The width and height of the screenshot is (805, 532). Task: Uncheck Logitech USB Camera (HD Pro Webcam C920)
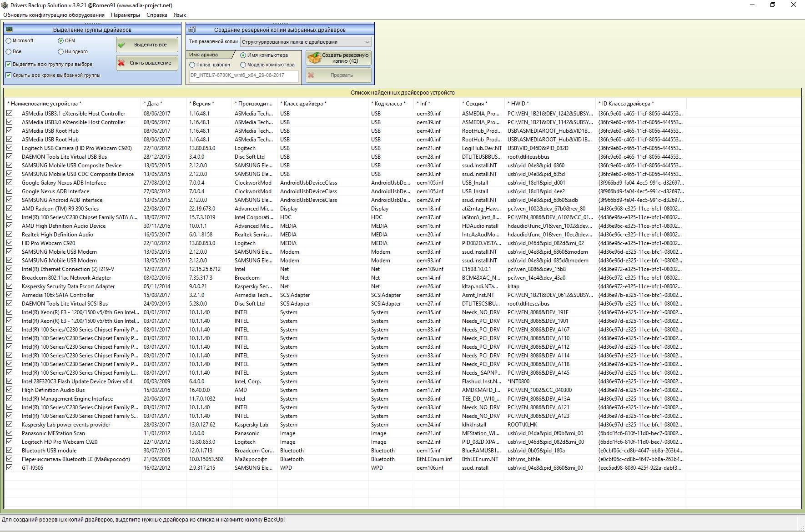[x=9, y=148]
